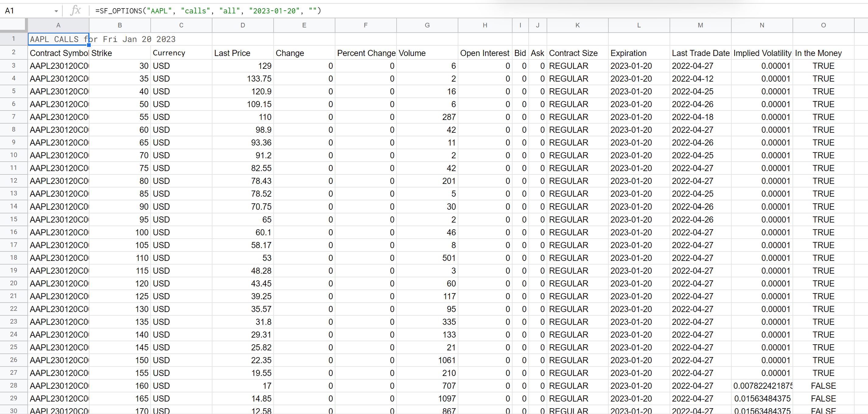This screenshot has height=414, width=868.
Task: Click the Implied Volatility header cell
Action: (762, 53)
